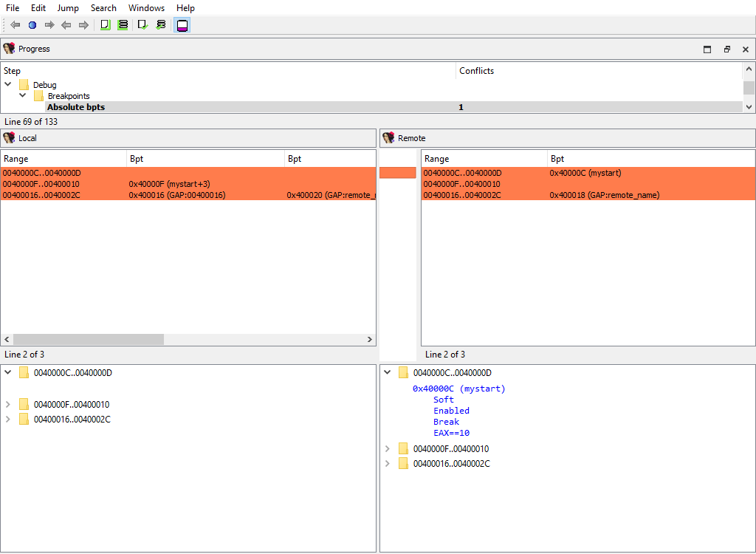Viewport: 756px width, 554px height.
Task: Collapse the Breakpoints folder node
Action: [x=23, y=96]
